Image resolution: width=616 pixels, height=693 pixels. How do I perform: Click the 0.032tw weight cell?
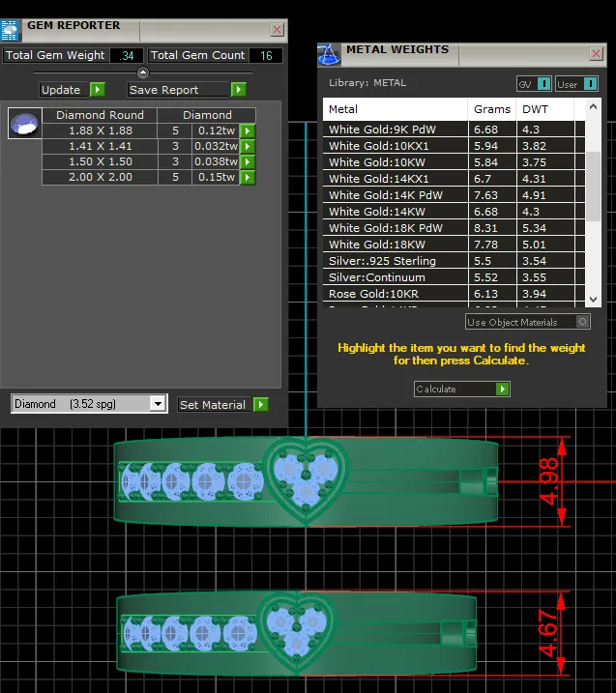pos(217,146)
